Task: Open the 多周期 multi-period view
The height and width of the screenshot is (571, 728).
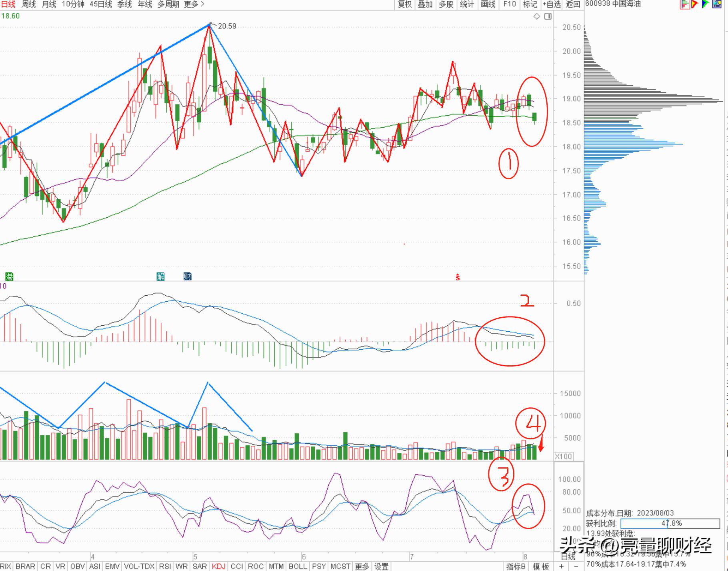Action: click(x=168, y=4)
